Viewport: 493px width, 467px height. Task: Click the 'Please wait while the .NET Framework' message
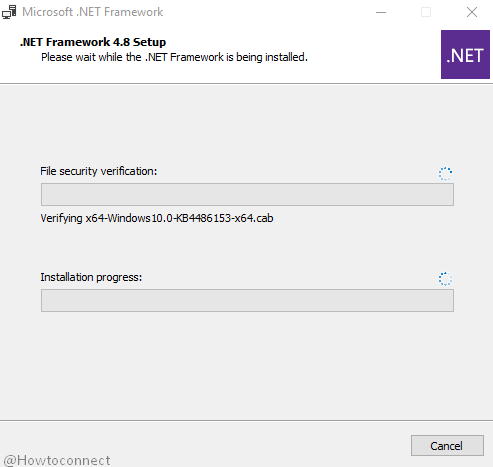174,57
